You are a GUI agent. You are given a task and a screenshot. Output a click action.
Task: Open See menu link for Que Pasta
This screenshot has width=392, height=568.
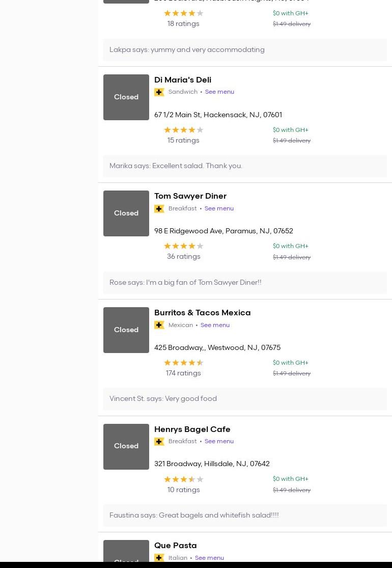tap(209, 558)
